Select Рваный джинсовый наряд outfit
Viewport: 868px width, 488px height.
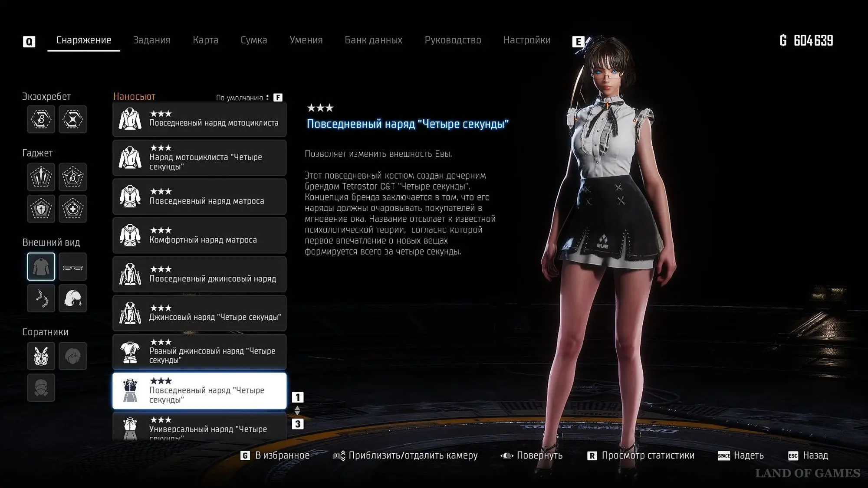pyautogui.click(x=200, y=352)
